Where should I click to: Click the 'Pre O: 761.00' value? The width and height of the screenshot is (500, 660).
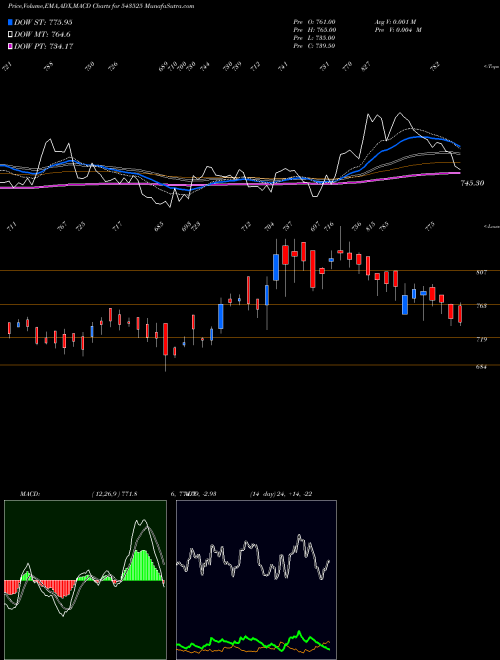point(314,22)
